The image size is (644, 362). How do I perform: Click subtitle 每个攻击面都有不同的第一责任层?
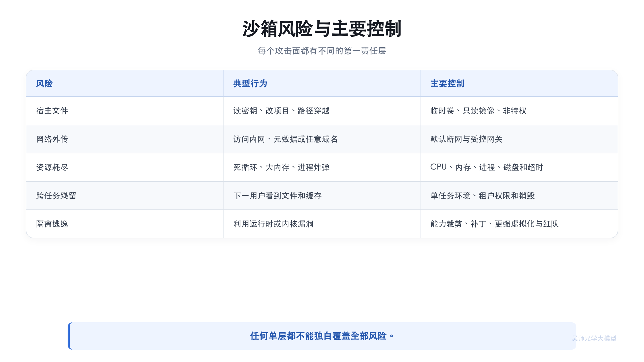coord(322,51)
